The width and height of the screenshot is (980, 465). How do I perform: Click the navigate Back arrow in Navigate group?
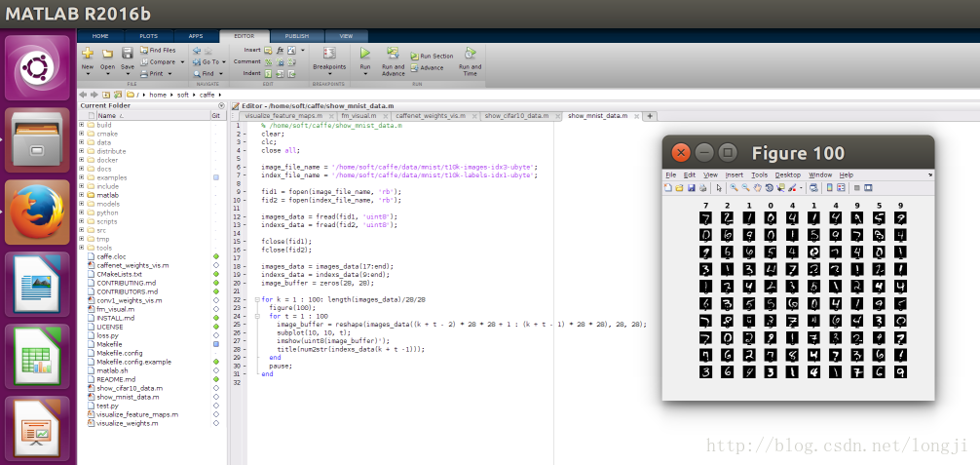pos(197,50)
